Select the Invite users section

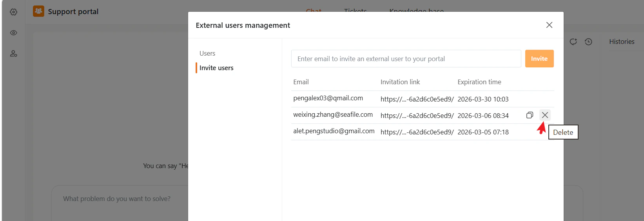point(216,68)
